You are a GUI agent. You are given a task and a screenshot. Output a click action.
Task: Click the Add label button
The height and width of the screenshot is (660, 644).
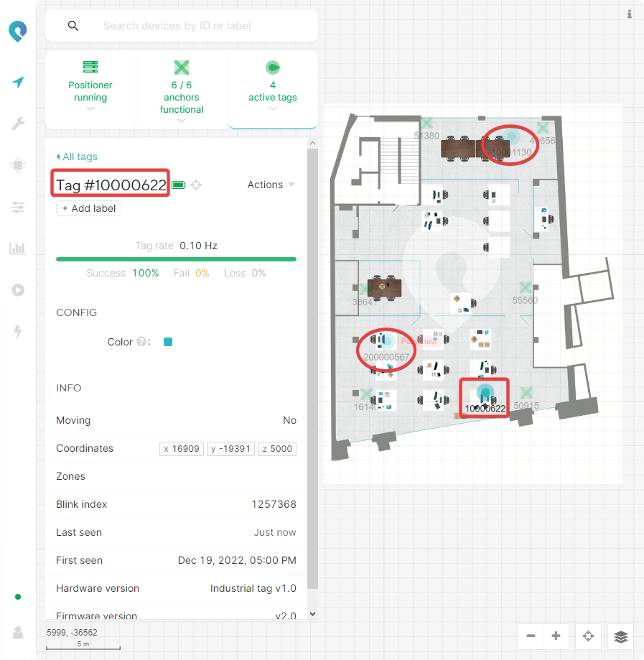coord(89,208)
